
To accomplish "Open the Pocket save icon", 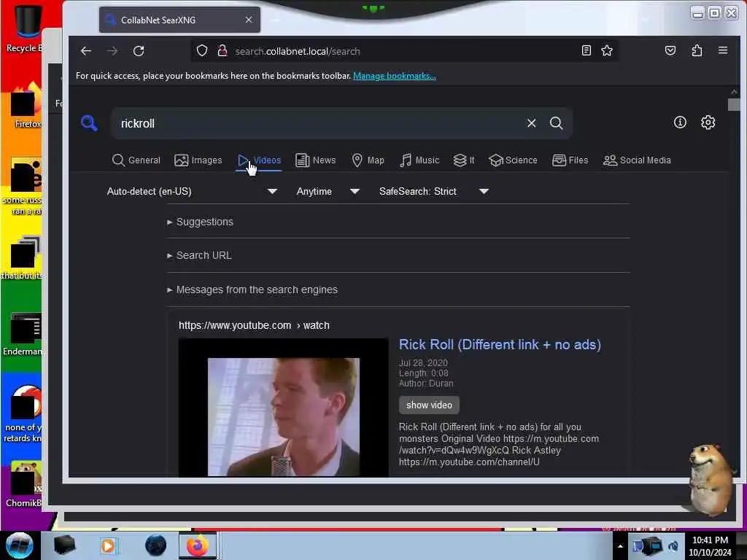I will click(x=670, y=50).
